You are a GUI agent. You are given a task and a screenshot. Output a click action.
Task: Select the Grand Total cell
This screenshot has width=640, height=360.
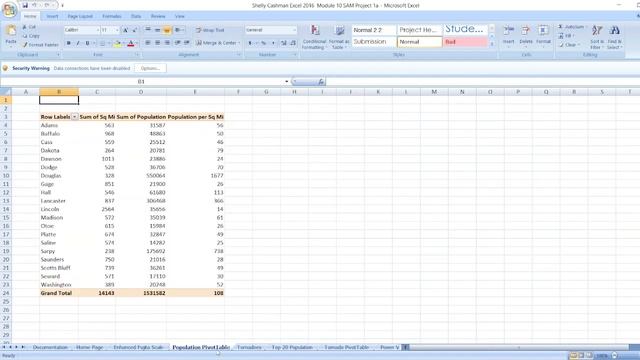click(x=59, y=293)
